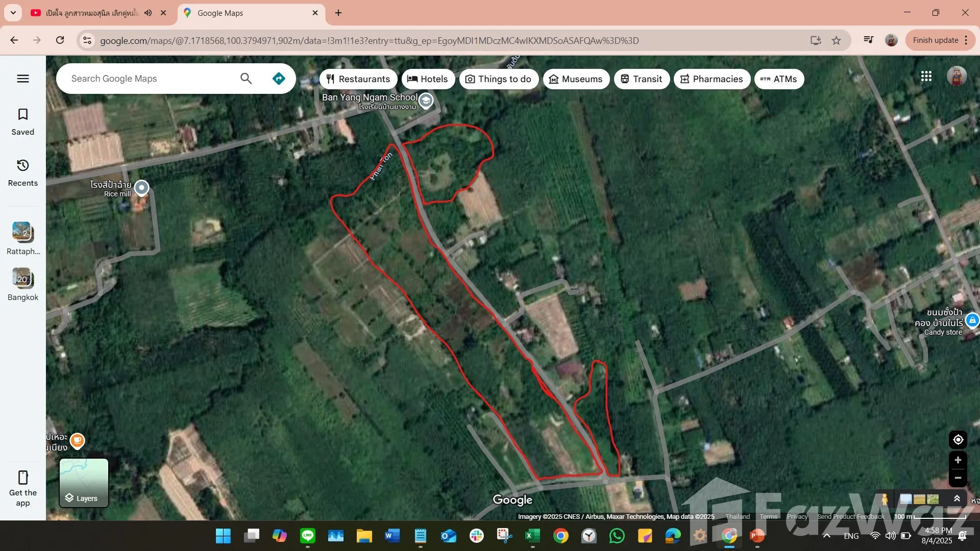
Task: Filter map by Restaurants chip
Action: point(358,79)
